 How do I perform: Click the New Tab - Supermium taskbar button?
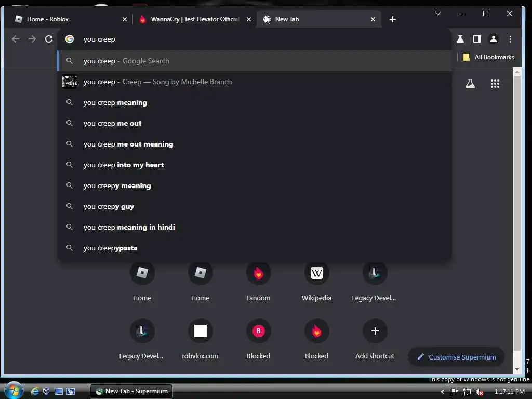pos(131,391)
